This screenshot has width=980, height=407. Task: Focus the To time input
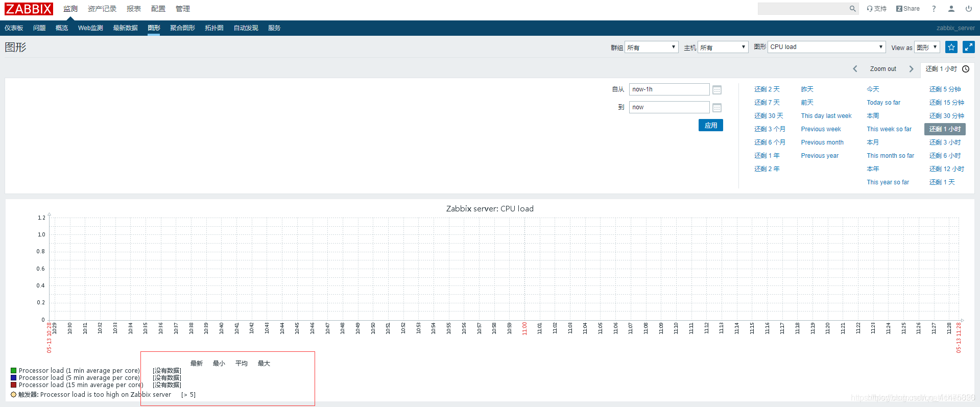[670, 107]
